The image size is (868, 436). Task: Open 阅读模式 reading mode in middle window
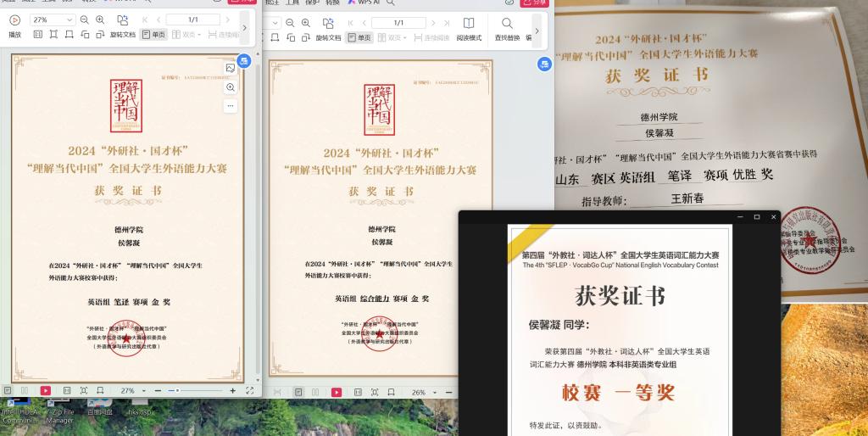[469, 29]
